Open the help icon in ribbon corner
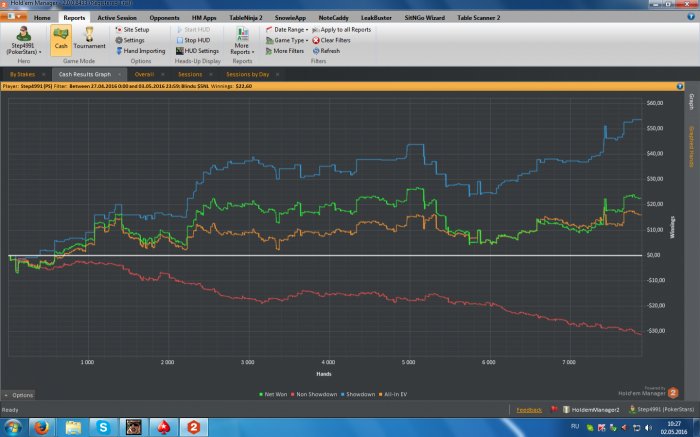The height and width of the screenshot is (437, 700). 691,18
